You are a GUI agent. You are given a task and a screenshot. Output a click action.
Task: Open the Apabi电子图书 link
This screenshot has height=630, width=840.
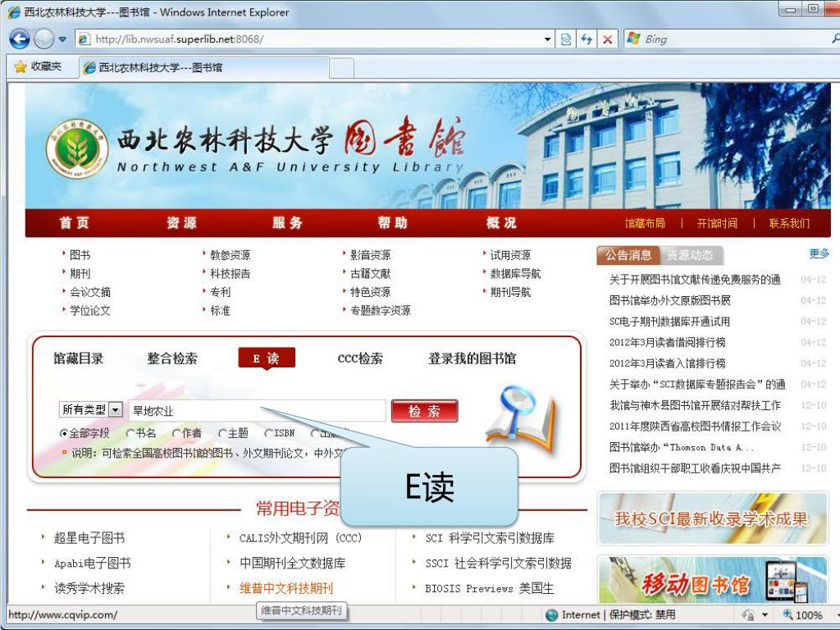click(x=92, y=563)
